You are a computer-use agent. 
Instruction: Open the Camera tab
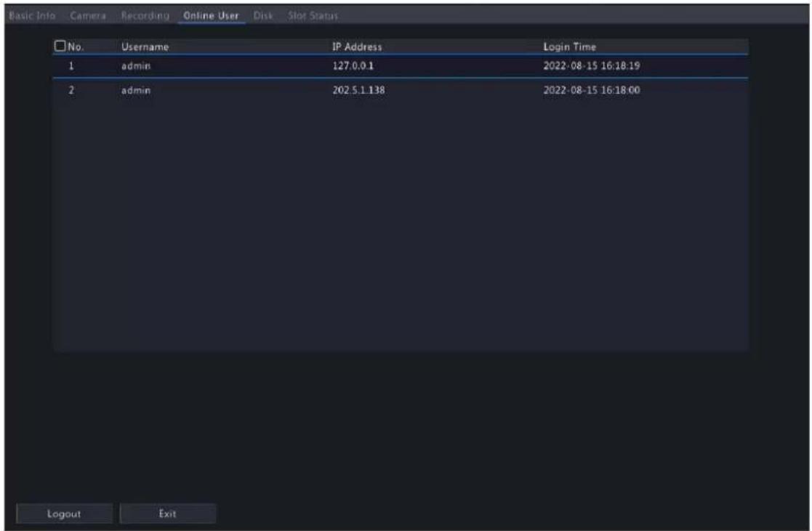click(88, 15)
